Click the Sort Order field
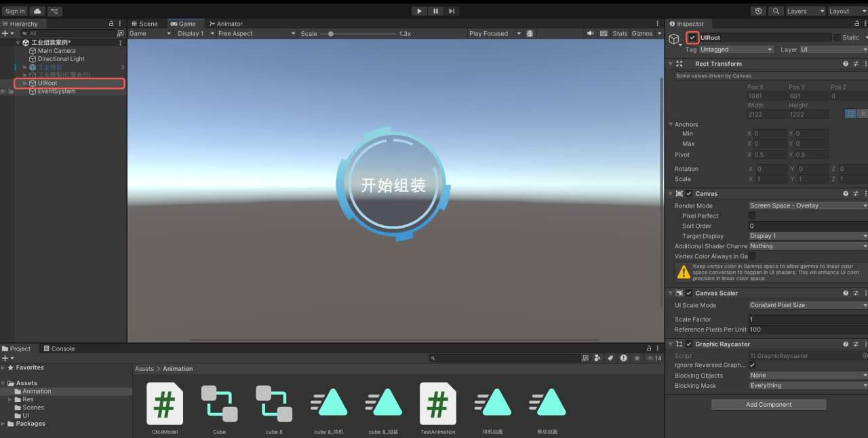Screen dimensions: 868x438 tap(808, 226)
